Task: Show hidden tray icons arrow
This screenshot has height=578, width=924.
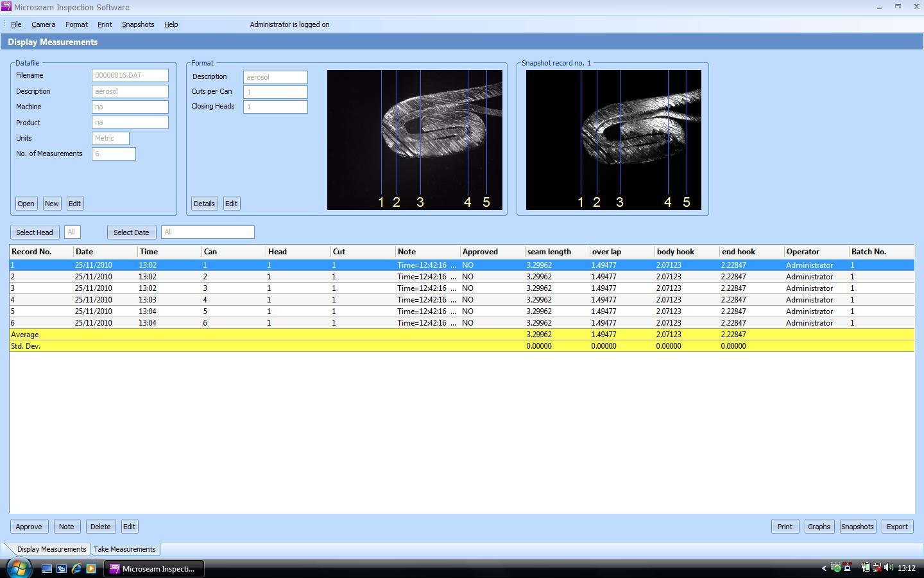Action: point(824,568)
